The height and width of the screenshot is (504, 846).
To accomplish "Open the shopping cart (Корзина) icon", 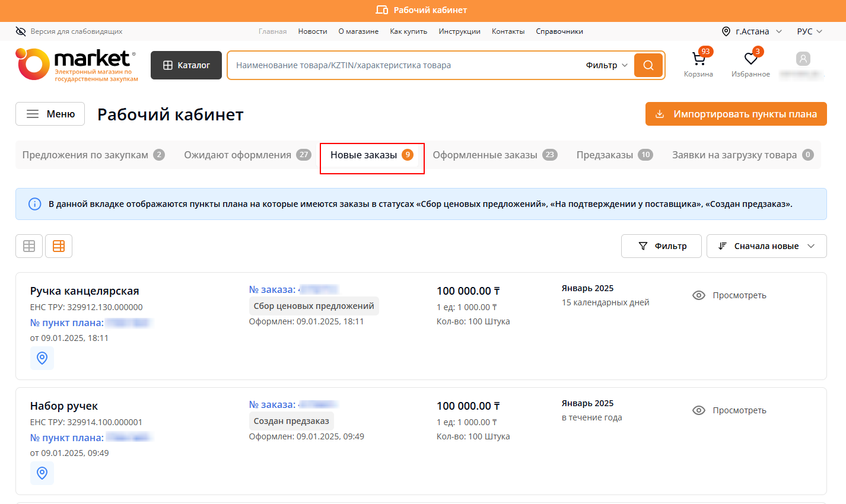I will pos(698,60).
